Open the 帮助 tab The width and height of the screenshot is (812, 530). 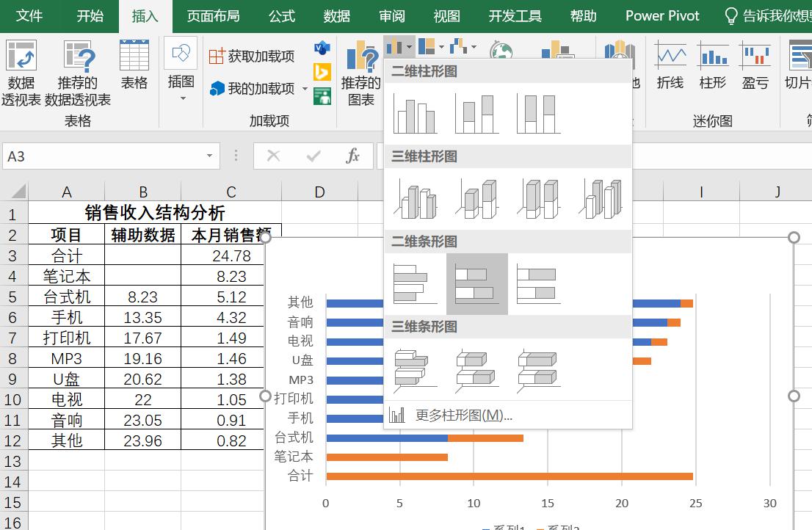click(x=584, y=16)
